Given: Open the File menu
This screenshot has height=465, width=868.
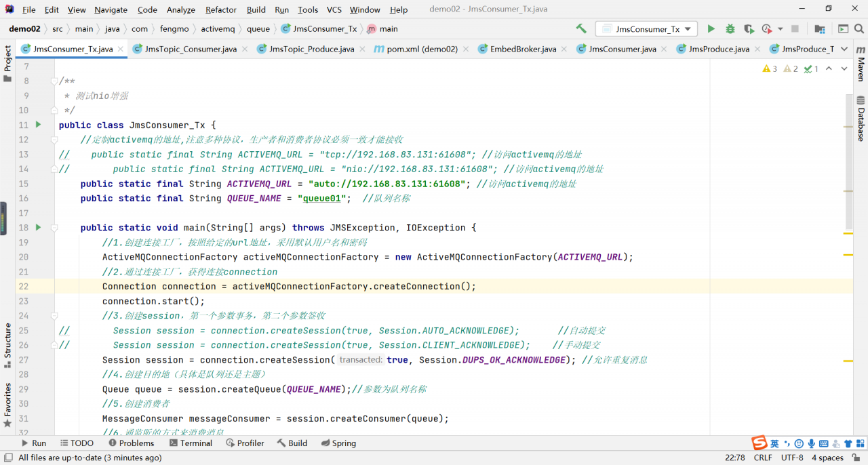Looking at the screenshot, I should (29, 9).
